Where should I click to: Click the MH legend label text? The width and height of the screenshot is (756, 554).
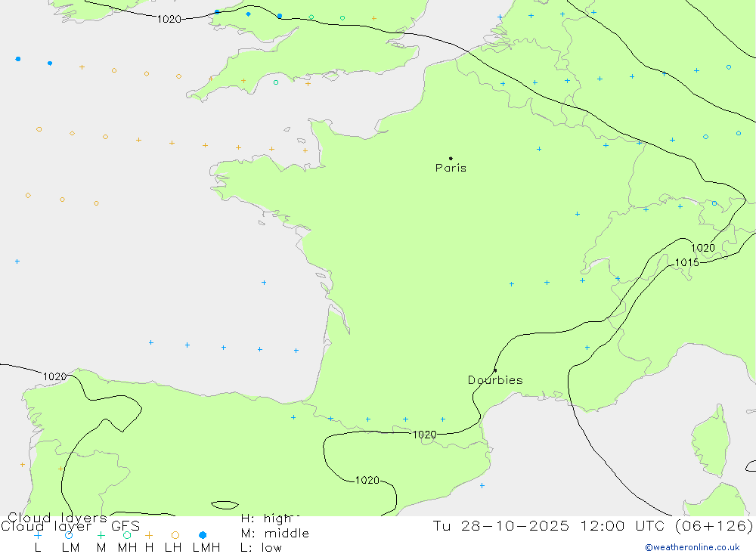[127, 548]
